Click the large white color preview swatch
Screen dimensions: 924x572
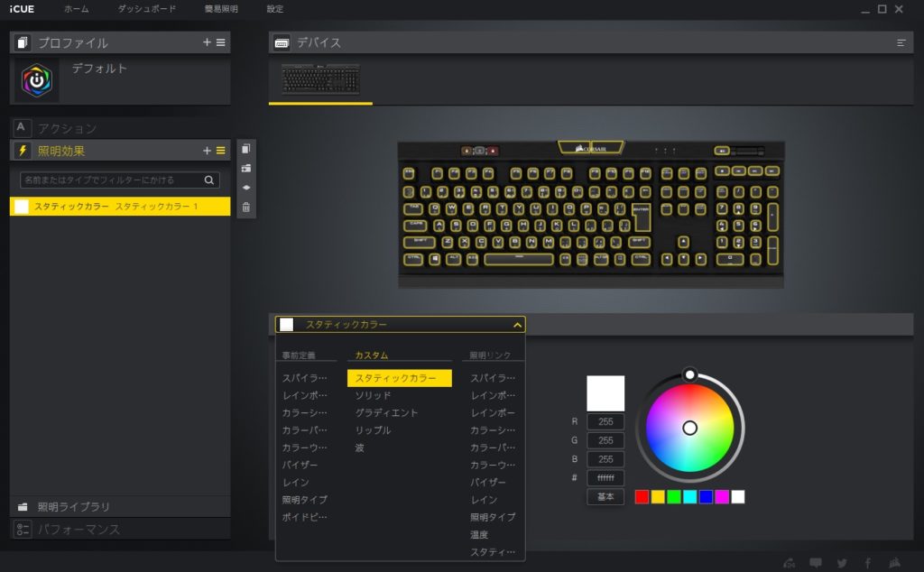(x=605, y=393)
